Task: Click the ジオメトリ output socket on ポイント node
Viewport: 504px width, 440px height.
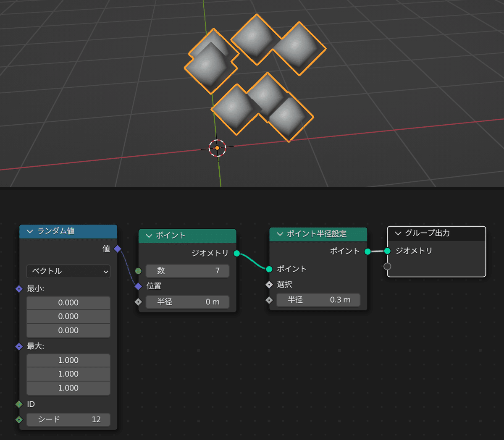Action: tap(236, 253)
